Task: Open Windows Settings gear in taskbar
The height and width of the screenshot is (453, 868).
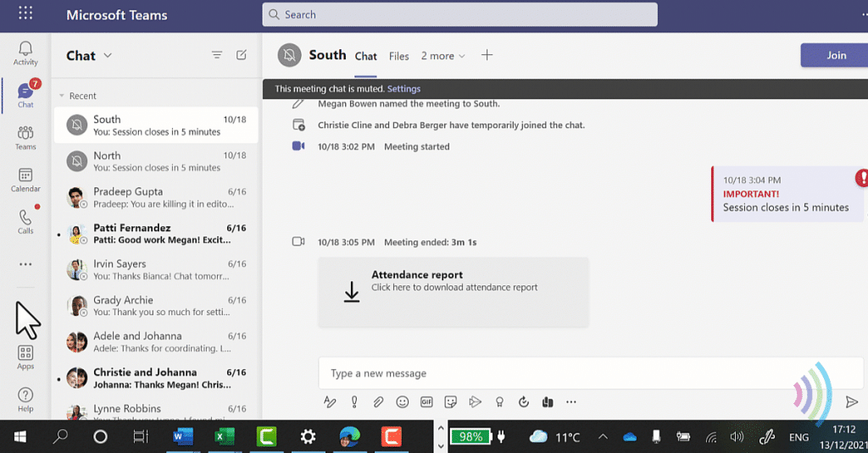Action: (308, 437)
